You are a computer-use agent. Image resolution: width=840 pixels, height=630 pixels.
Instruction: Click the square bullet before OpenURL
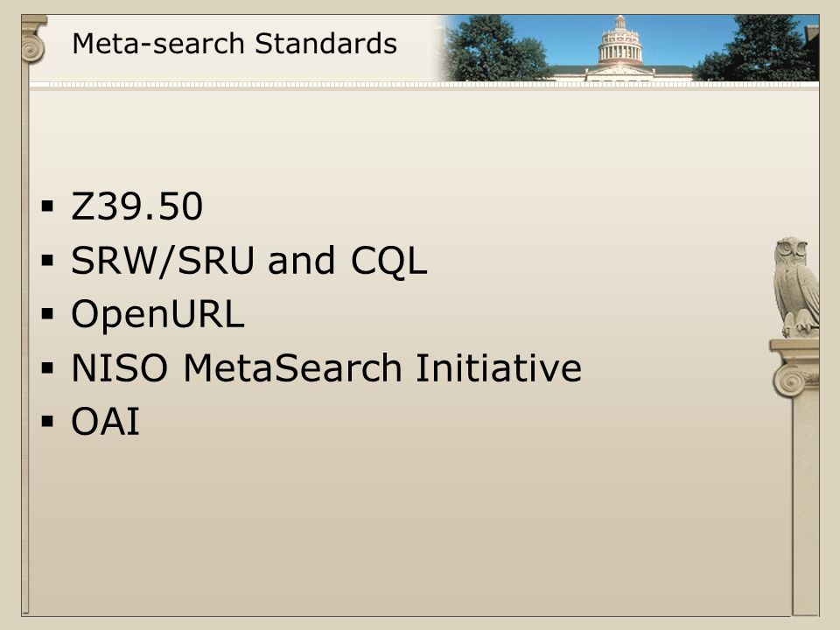(x=47, y=314)
